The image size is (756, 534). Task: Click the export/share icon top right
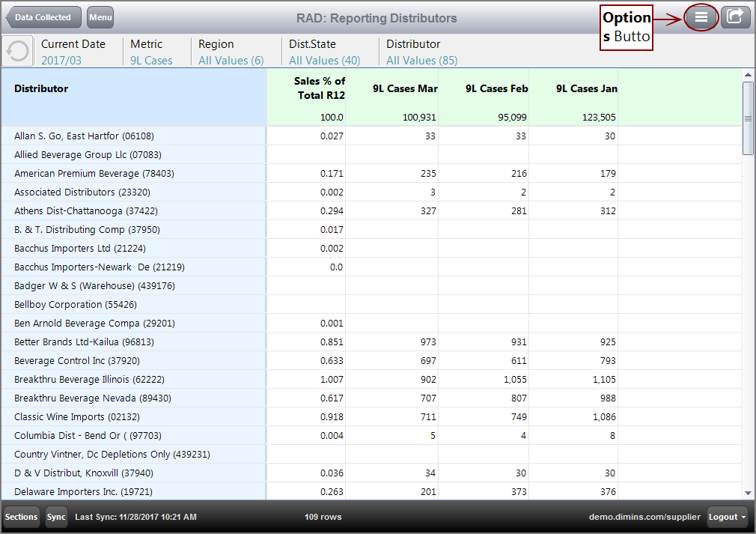click(734, 16)
